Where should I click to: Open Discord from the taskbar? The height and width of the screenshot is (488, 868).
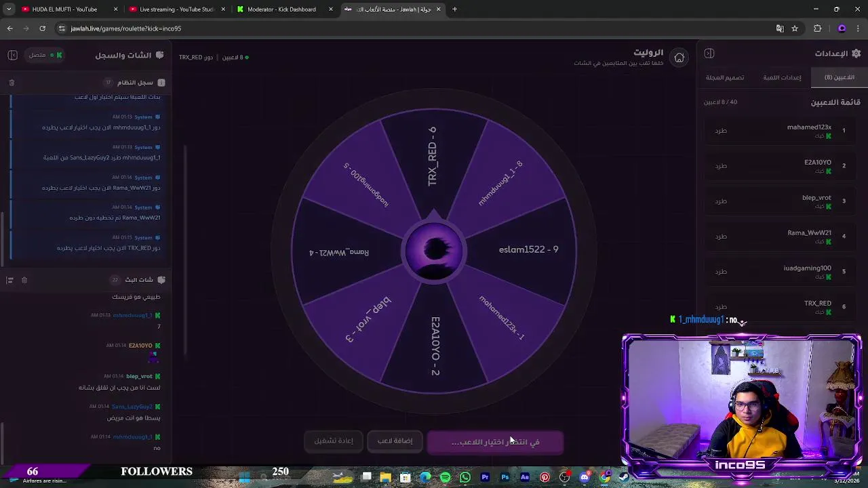[585, 477]
